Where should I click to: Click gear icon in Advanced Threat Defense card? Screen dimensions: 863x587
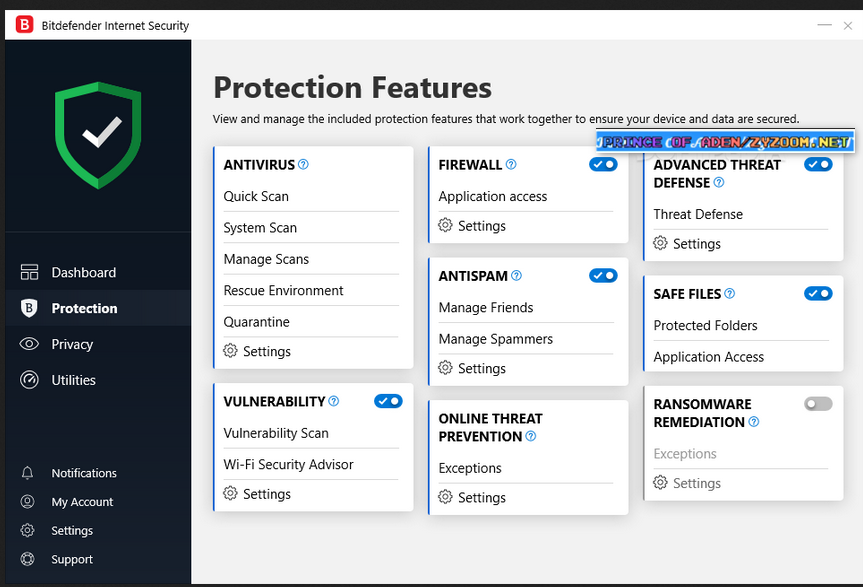[x=660, y=243]
